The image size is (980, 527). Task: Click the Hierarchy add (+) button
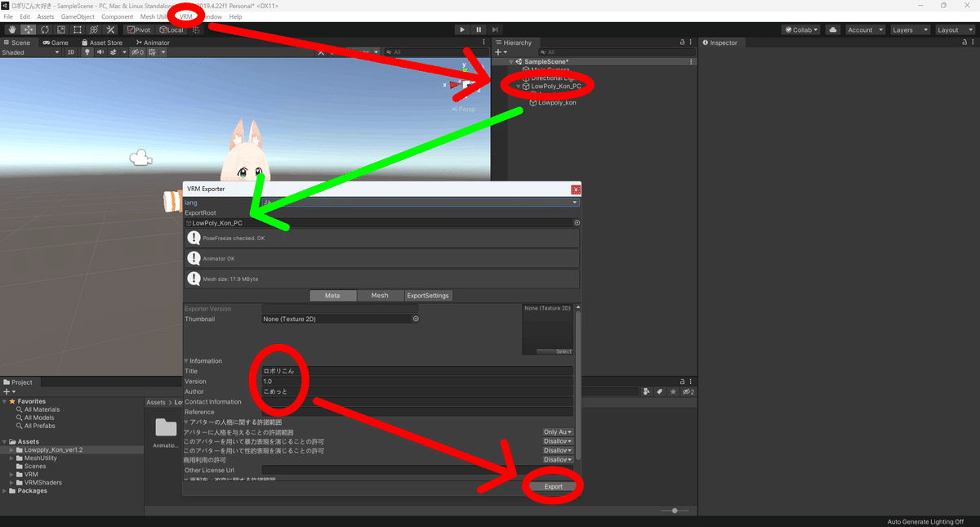[x=501, y=52]
